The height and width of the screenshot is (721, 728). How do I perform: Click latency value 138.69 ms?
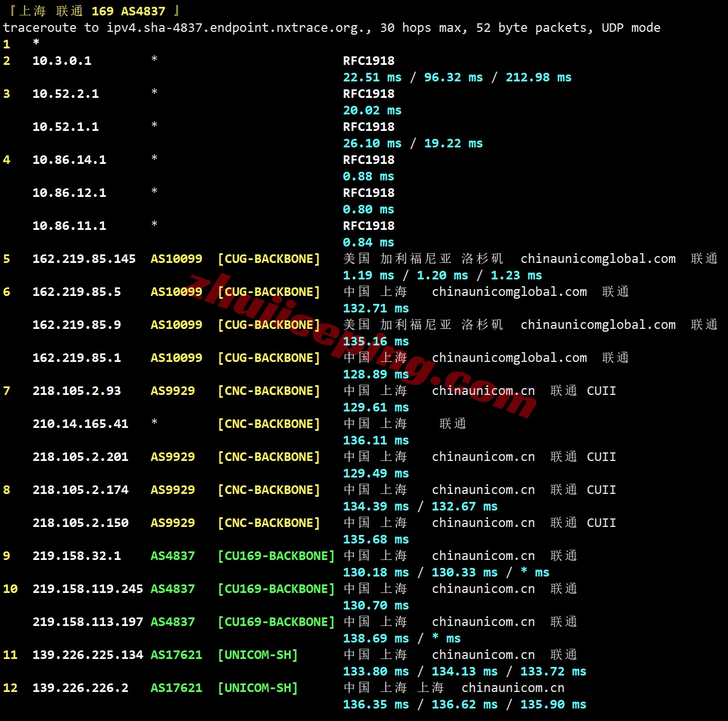point(376,638)
